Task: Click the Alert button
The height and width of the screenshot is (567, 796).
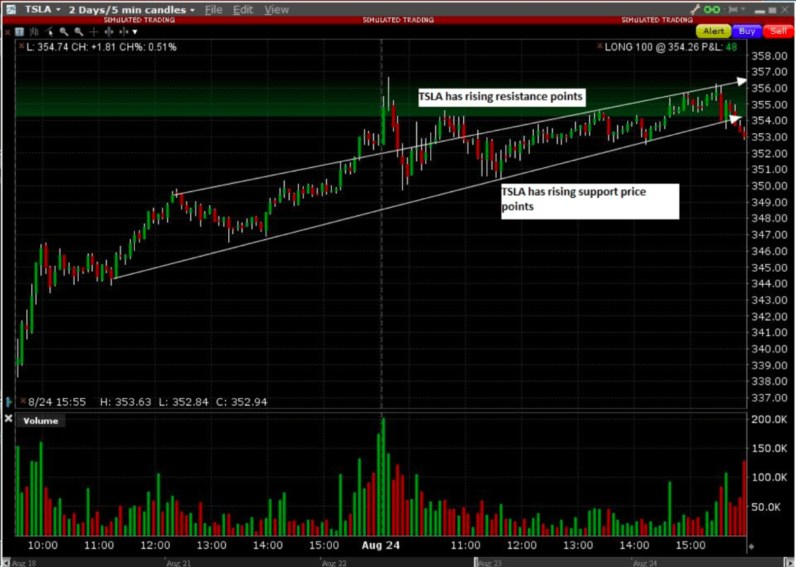Action: click(x=713, y=31)
